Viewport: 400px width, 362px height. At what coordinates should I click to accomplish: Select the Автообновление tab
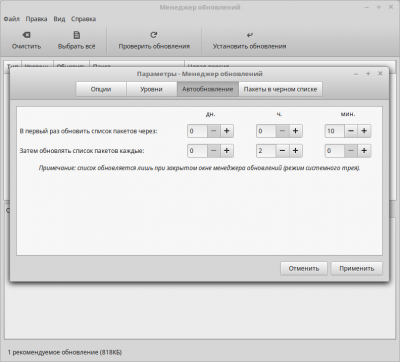click(x=208, y=89)
